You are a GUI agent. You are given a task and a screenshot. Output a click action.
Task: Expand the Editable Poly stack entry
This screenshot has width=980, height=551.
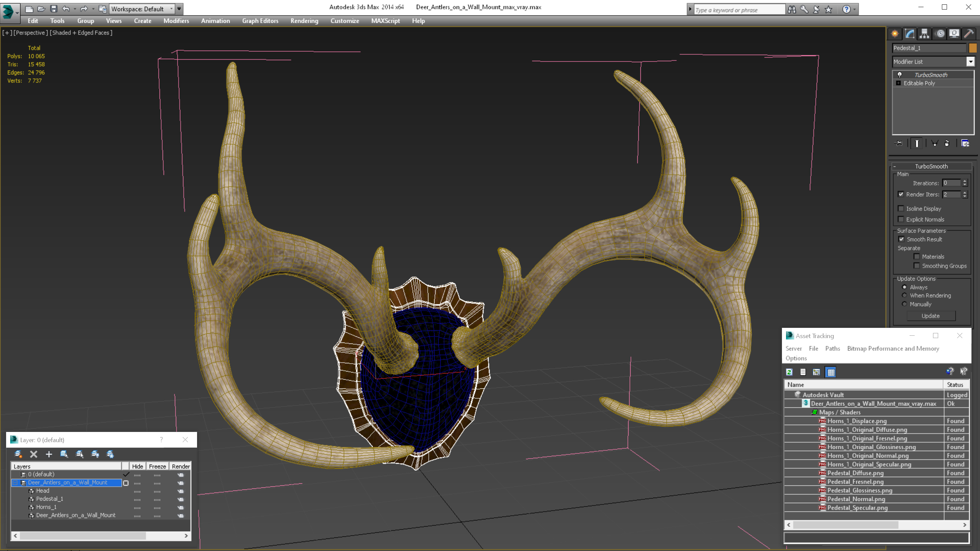click(899, 83)
